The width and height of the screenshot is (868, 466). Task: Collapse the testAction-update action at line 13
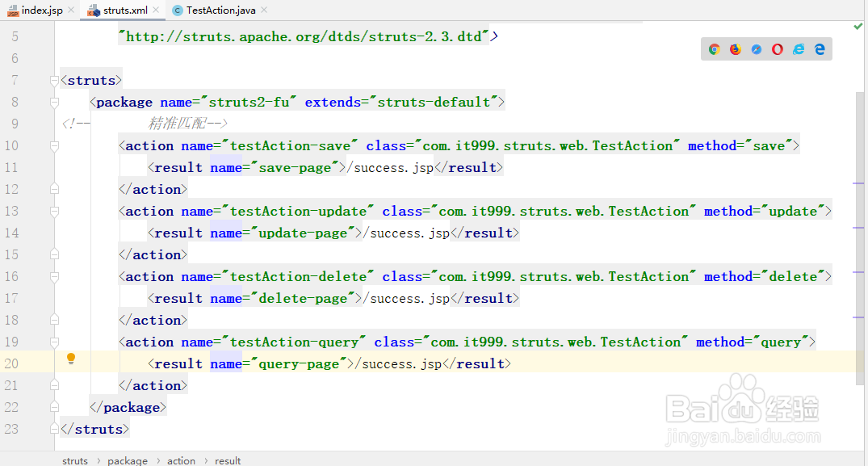click(54, 212)
